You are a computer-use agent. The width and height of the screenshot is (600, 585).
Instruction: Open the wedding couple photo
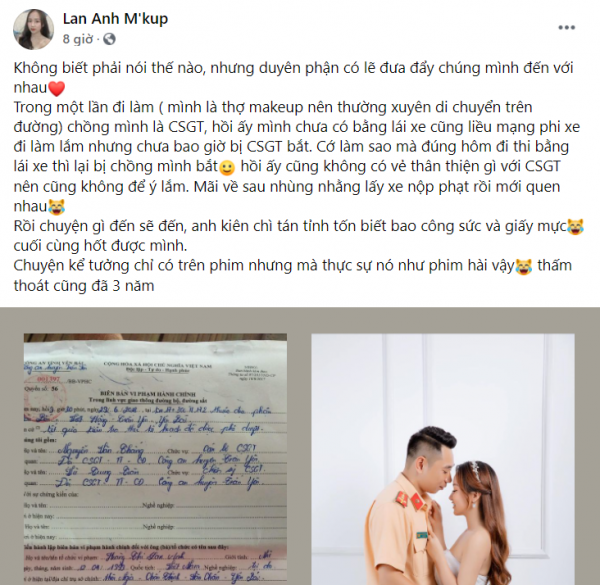(443, 459)
